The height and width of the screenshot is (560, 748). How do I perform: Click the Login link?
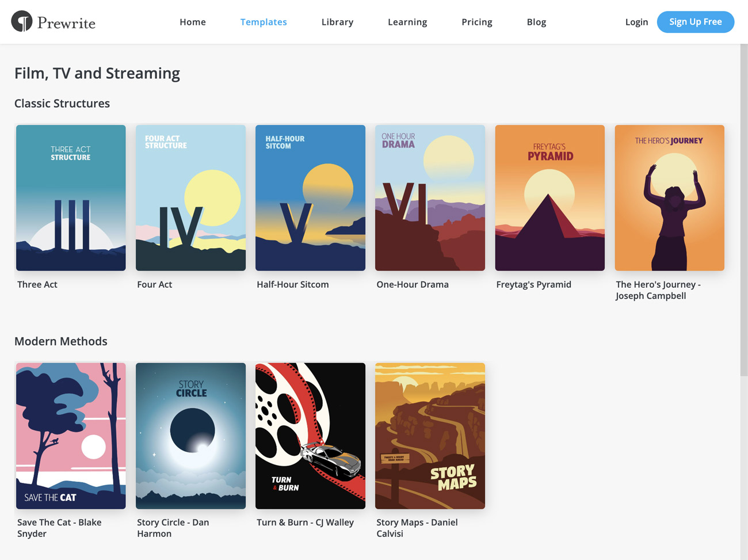636,22
